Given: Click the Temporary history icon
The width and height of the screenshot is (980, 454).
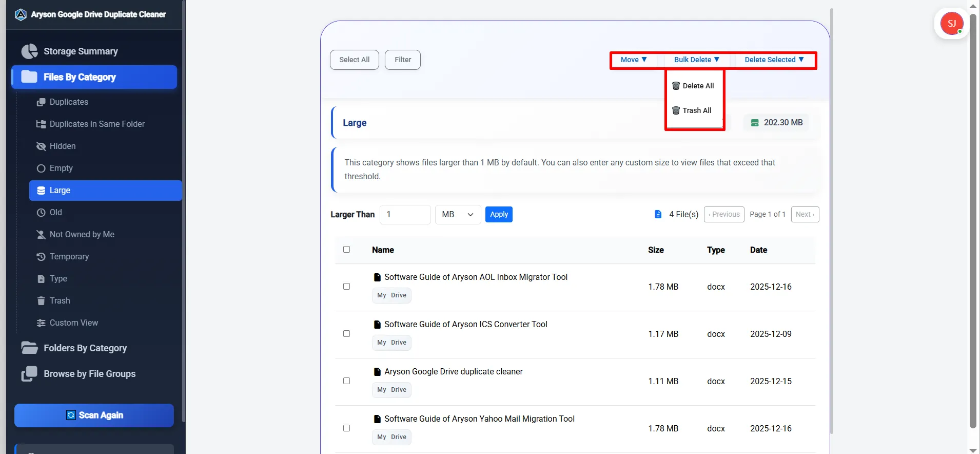Looking at the screenshot, I should [x=41, y=257].
